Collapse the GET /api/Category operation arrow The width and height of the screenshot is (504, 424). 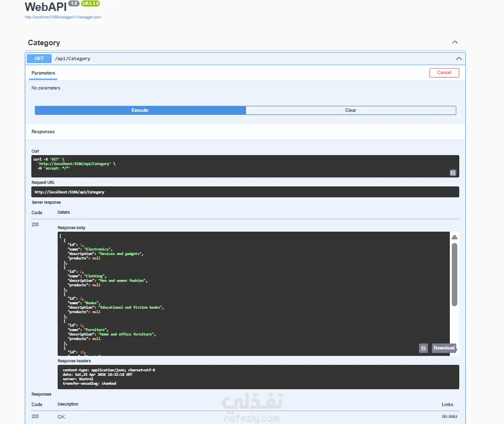click(458, 59)
